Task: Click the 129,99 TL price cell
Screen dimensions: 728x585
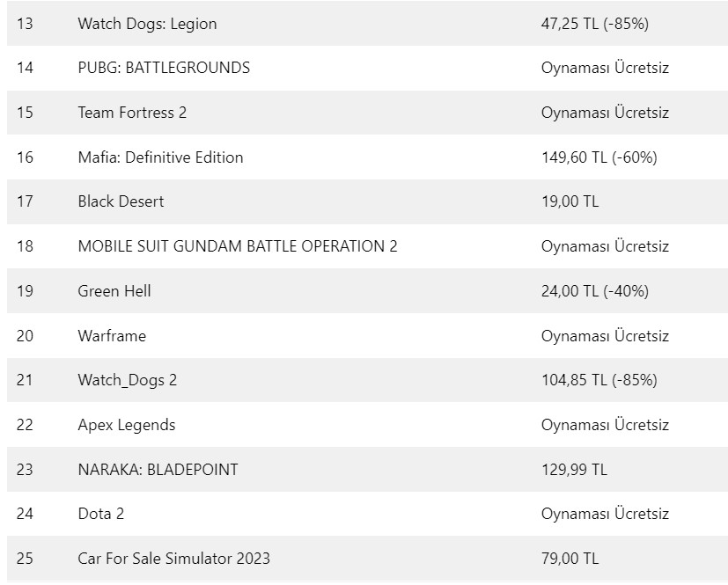Action: pos(574,470)
